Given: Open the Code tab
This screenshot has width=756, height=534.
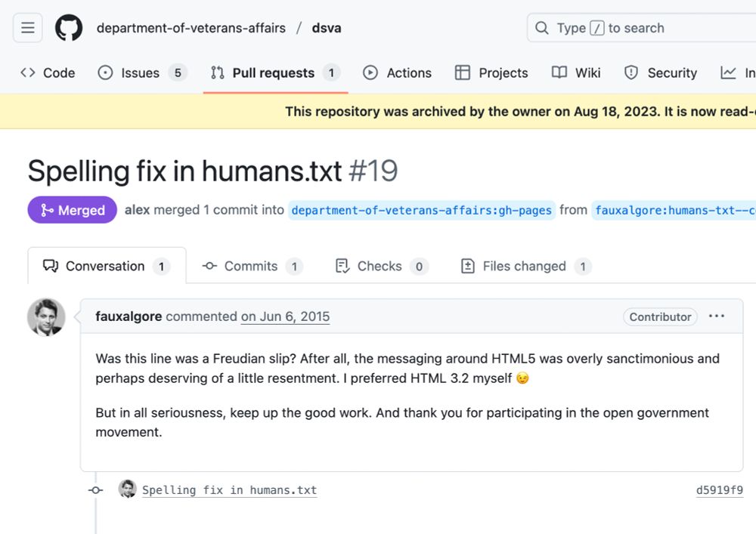Looking at the screenshot, I should (x=48, y=73).
